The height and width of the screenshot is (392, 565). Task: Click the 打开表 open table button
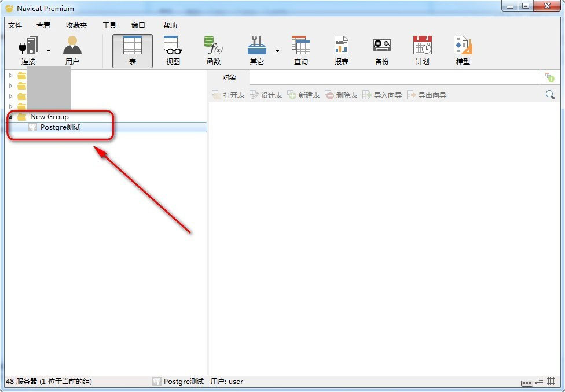[228, 95]
